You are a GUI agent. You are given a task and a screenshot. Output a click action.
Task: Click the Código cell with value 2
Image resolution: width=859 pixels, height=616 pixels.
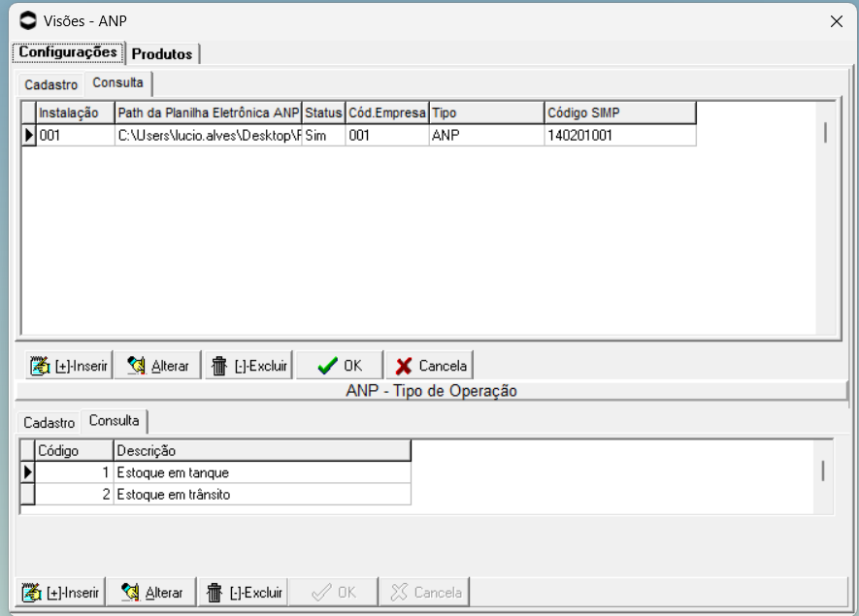coord(74,494)
